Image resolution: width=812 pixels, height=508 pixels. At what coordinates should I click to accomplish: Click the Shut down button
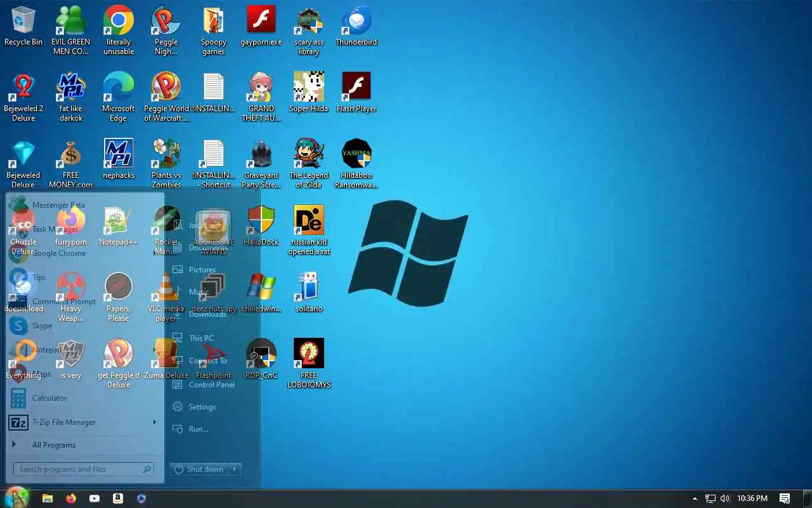point(199,469)
